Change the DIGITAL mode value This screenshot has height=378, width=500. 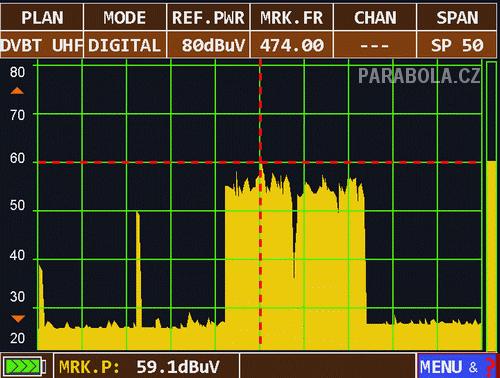pos(125,45)
